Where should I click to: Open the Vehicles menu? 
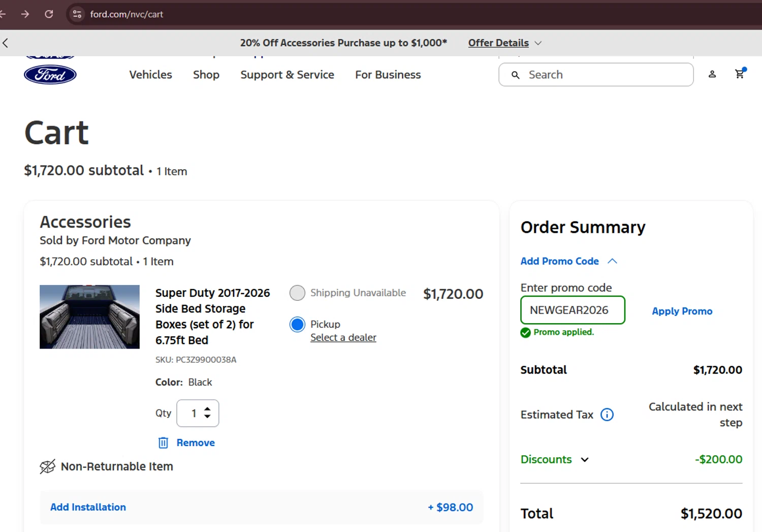coord(150,75)
